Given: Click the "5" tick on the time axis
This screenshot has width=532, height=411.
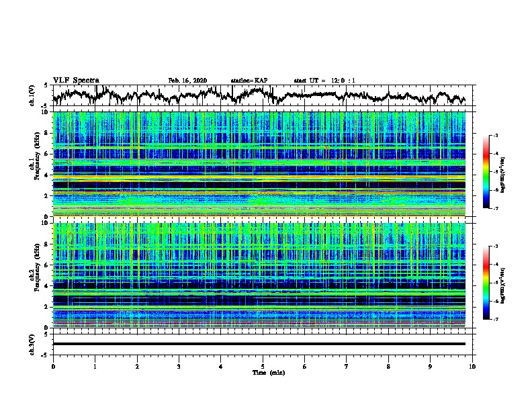Looking at the screenshot, I should click(x=263, y=367).
